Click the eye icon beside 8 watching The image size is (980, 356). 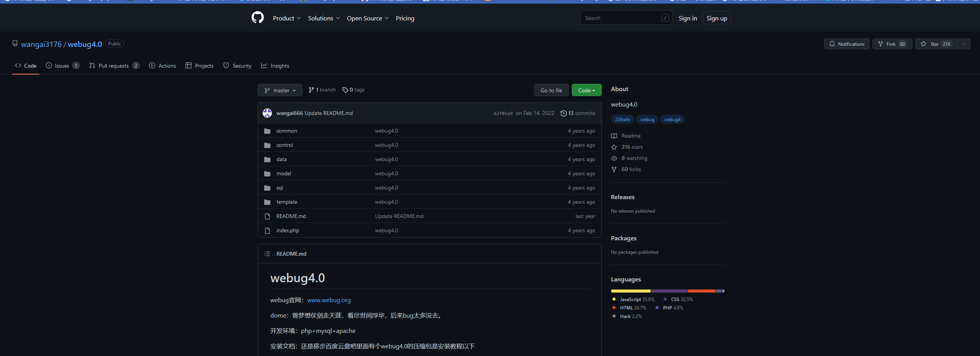614,158
